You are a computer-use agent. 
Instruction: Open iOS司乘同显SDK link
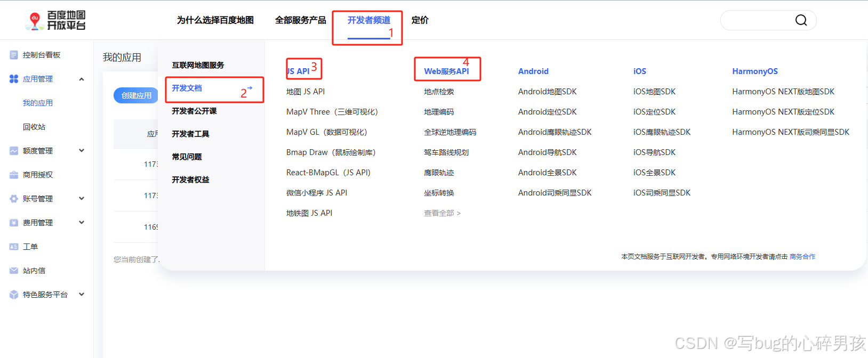pos(662,193)
